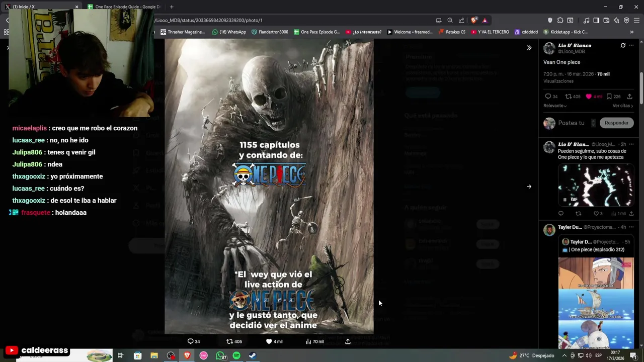Share the post from side panel share icon
The image size is (644, 362).
[x=629, y=97]
